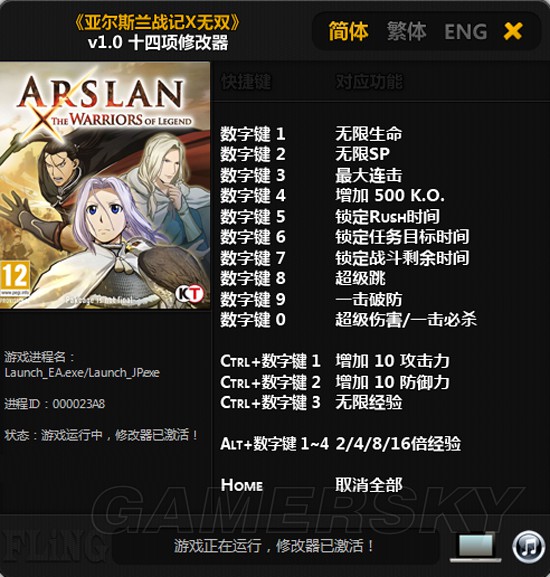The image size is (550, 577).
Task: Switch language to ENG
Action: pos(466,32)
